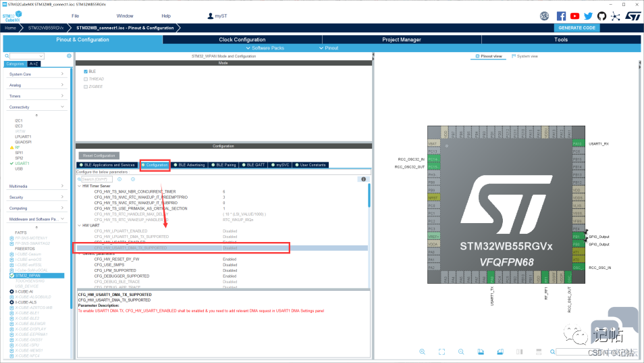Open the User Constants tab

311,165
